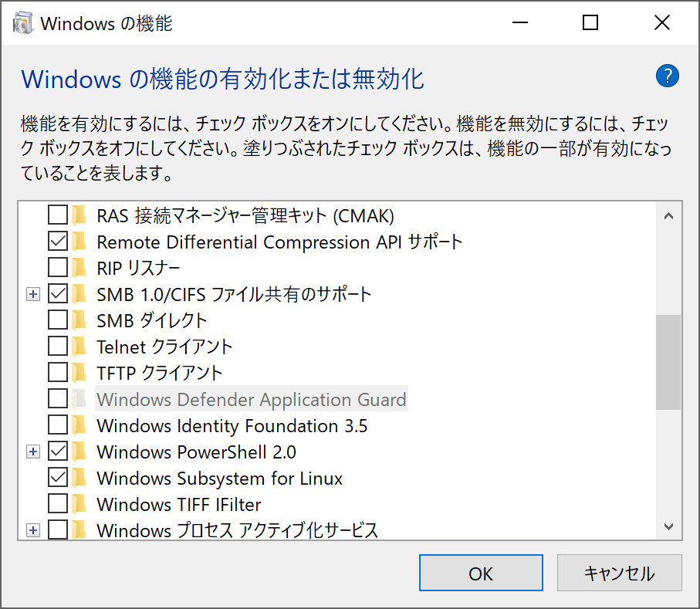The height and width of the screenshot is (609, 700).
Task: Click the Windows Defender Application Guard checkbox
Action: (58, 399)
